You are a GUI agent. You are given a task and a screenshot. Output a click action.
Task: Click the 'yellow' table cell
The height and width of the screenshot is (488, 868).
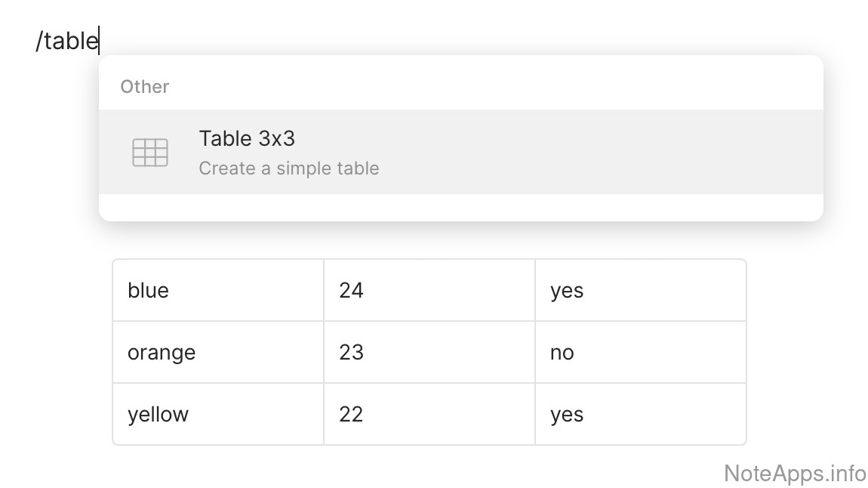(159, 415)
